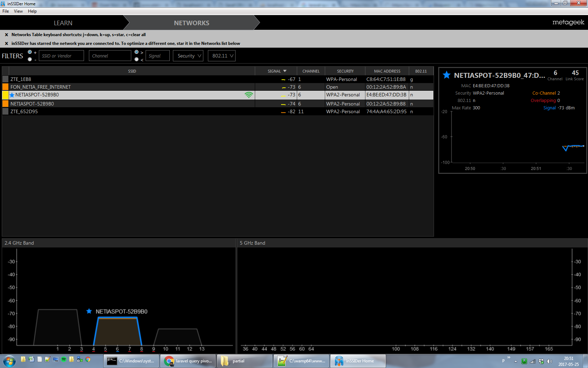This screenshot has width=588, height=368.
Task: Switch to the NETWORKS tab
Action: tap(191, 23)
